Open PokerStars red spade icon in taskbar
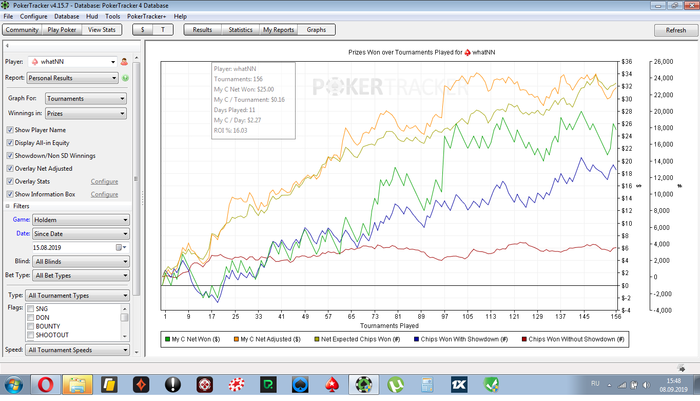This screenshot has width=700, height=401. [332, 384]
